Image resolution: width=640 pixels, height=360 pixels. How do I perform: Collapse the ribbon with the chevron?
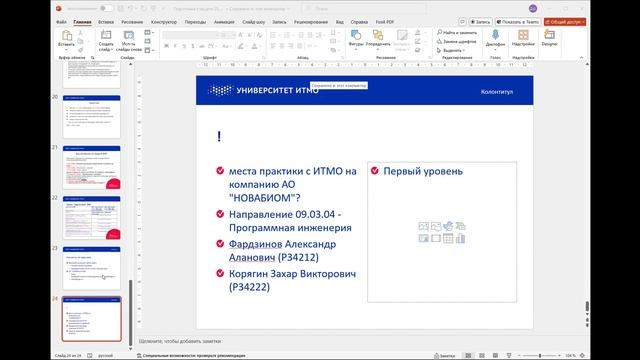(x=582, y=58)
